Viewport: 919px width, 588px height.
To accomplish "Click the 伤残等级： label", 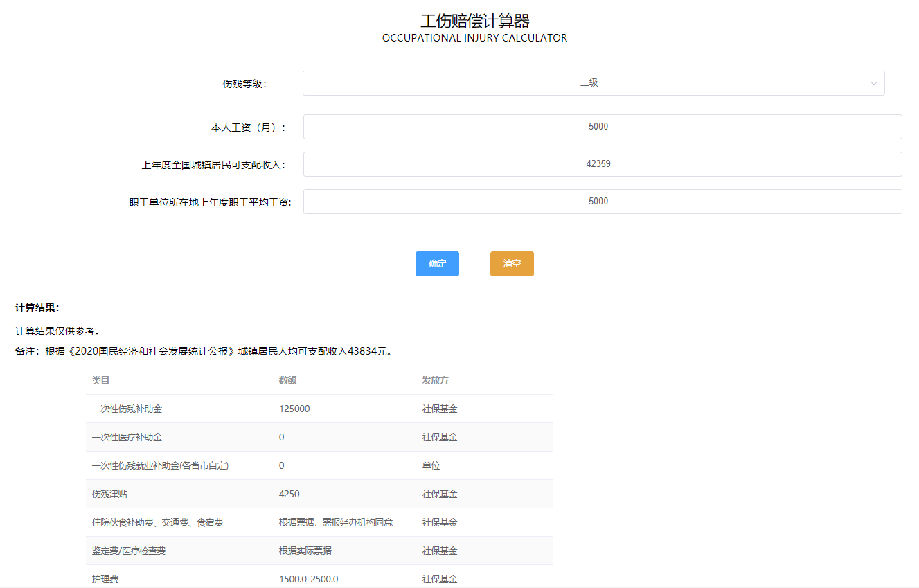I will tap(244, 84).
